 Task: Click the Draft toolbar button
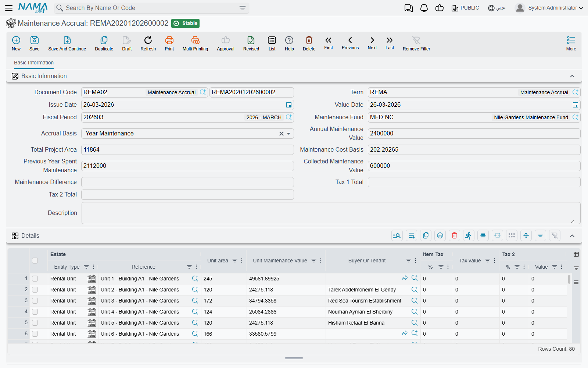(127, 43)
